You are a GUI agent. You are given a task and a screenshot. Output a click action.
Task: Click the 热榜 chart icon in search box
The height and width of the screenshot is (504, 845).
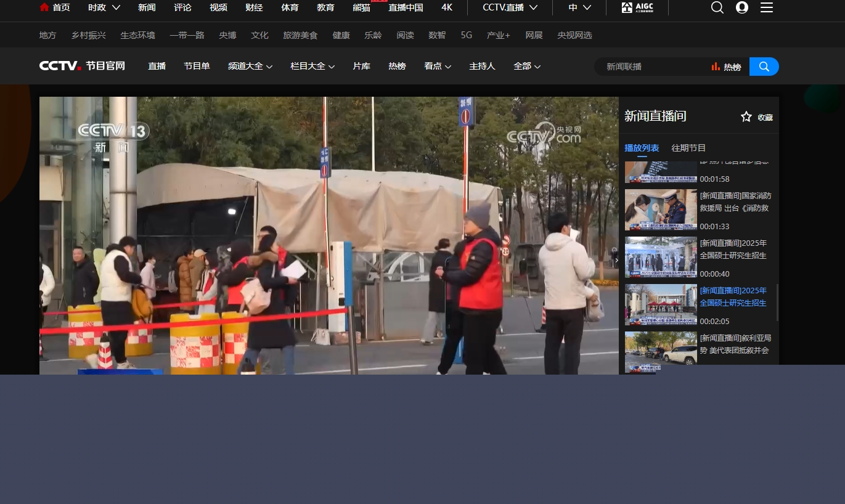point(716,67)
